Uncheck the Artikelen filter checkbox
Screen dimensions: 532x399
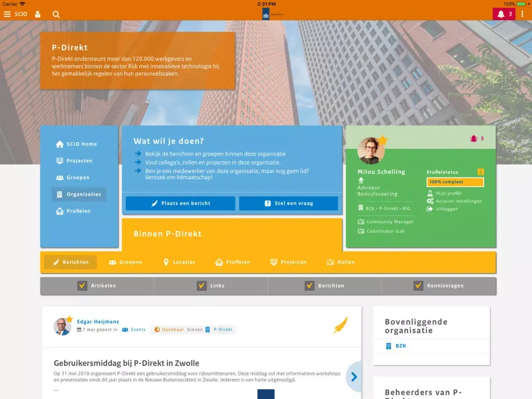click(82, 286)
